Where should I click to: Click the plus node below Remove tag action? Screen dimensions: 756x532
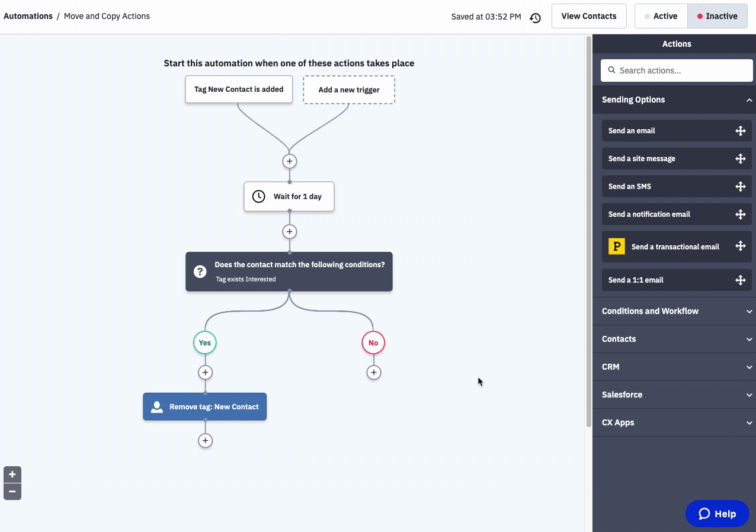(205, 441)
